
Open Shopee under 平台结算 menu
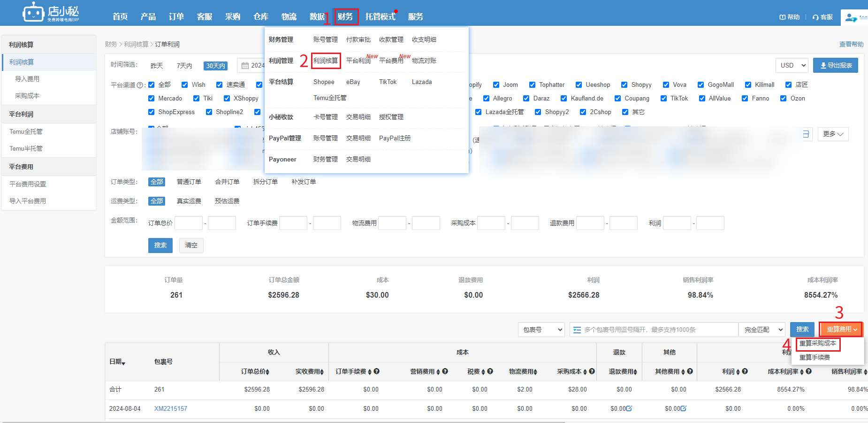click(324, 82)
